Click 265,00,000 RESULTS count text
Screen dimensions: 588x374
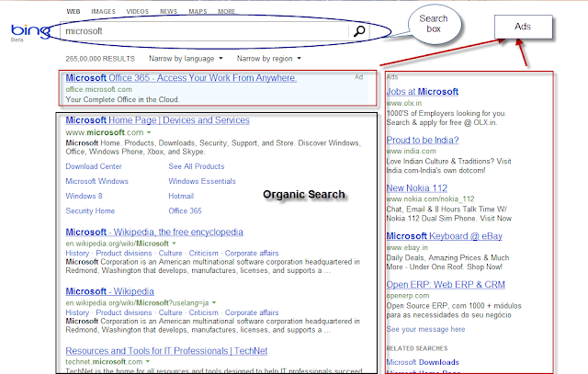click(x=100, y=59)
